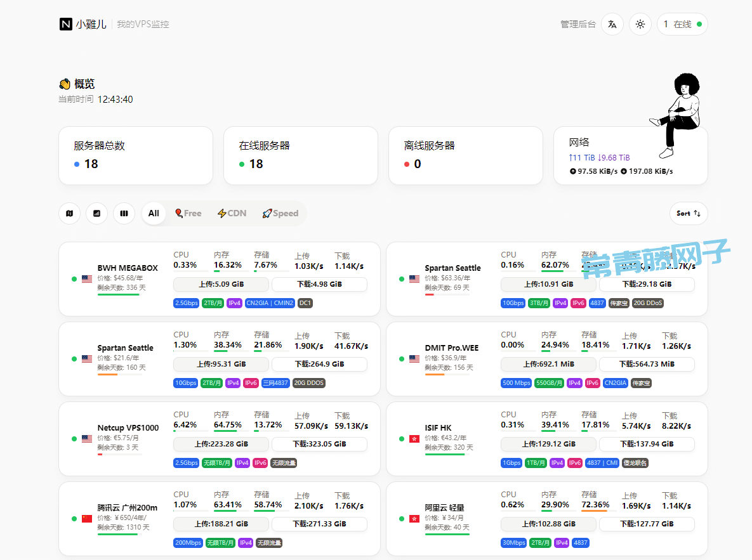This screenshot has width=752, height=560.
Task: Click the green dot in 在线服务器 card
Action: 242,164
